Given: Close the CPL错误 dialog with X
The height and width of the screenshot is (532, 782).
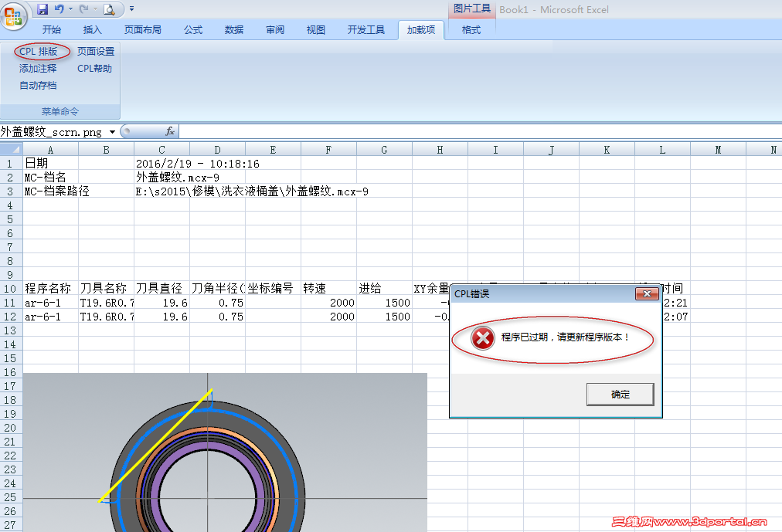Looking at the screenshot, I should coord(647,293).
